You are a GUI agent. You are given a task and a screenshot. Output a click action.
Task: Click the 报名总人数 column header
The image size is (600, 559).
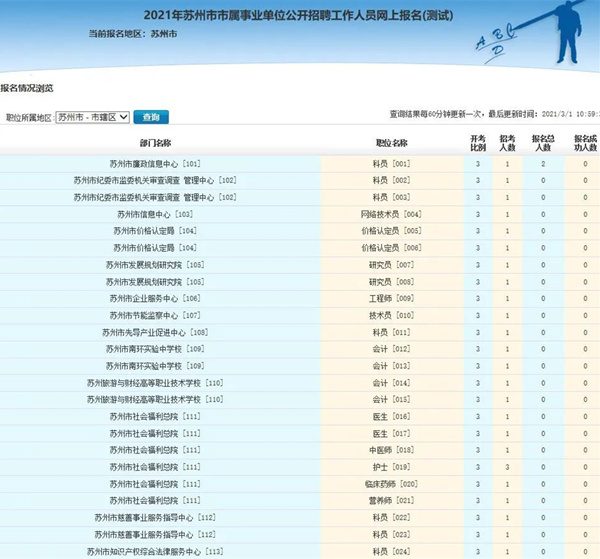coord(542,143)
